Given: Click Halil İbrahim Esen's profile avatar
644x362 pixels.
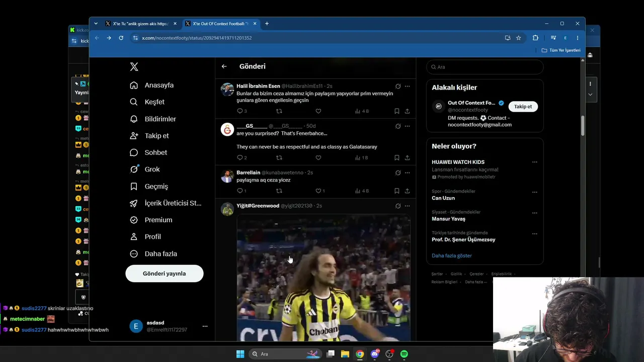Looking at the screenshot, I should 227,89.
